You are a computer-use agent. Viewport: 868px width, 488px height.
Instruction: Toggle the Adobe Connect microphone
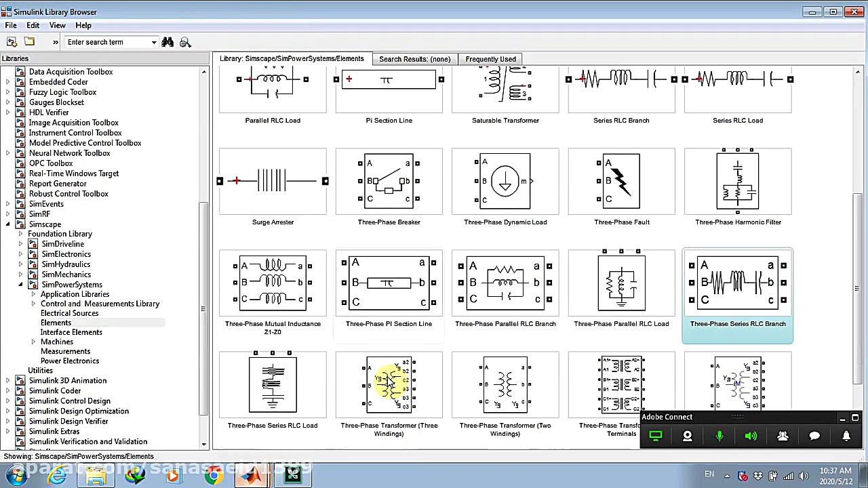[x=719, y=436]
